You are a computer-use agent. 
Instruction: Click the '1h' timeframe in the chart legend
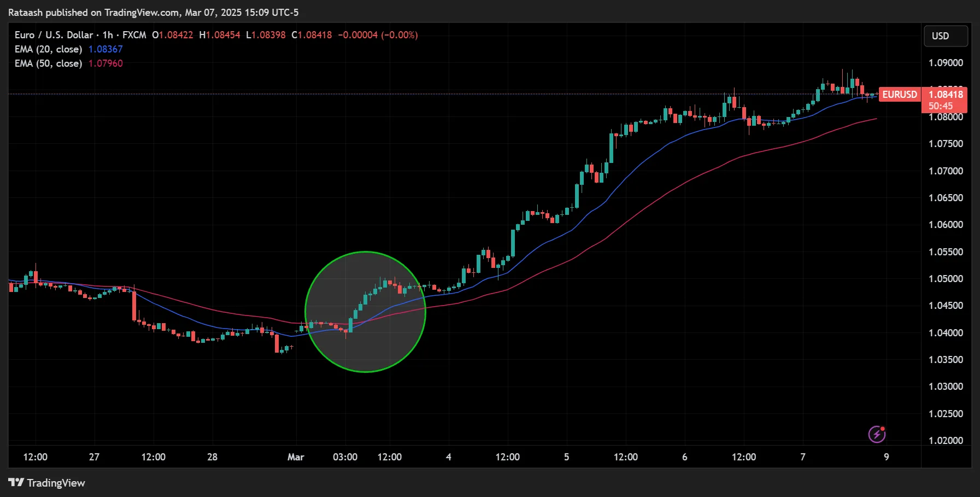tap(107, 34)
